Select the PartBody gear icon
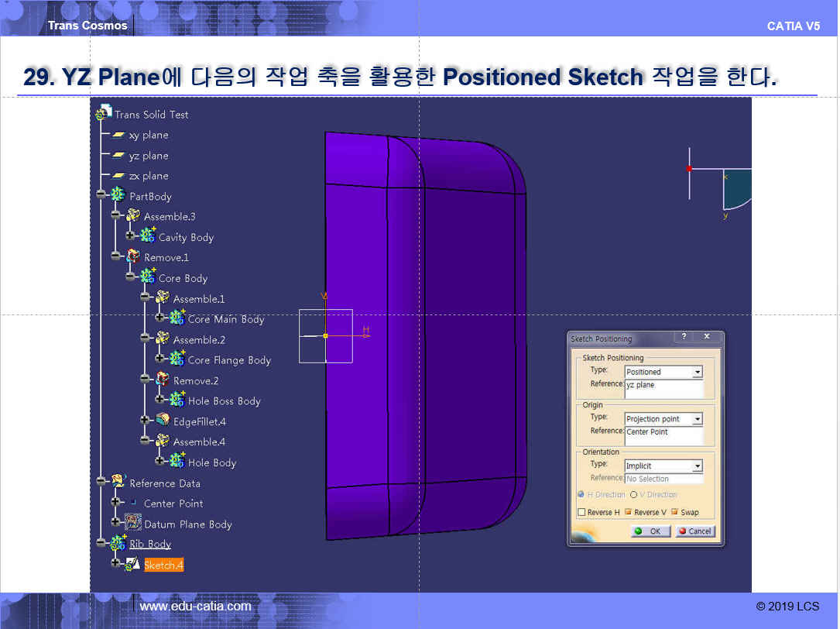 click(x=118, y=196)
